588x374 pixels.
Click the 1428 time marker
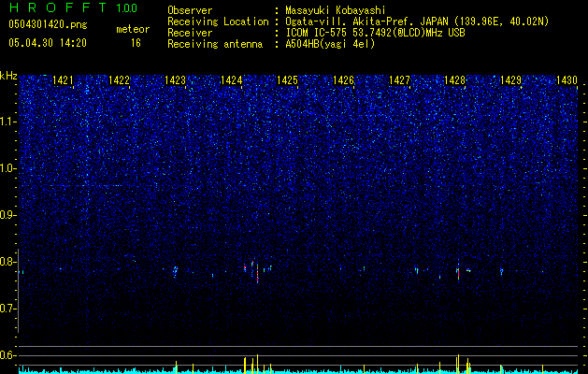pos(454,79)
